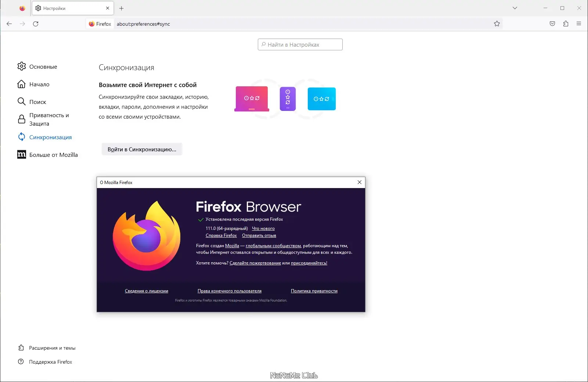Open the Firefox application hamburger menu

coord(579,24)
